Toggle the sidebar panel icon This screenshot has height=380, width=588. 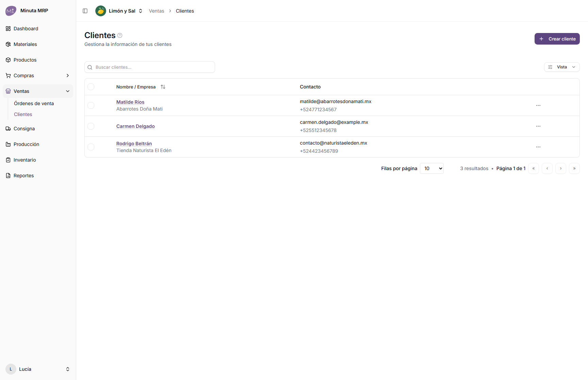tap(85, 11)
